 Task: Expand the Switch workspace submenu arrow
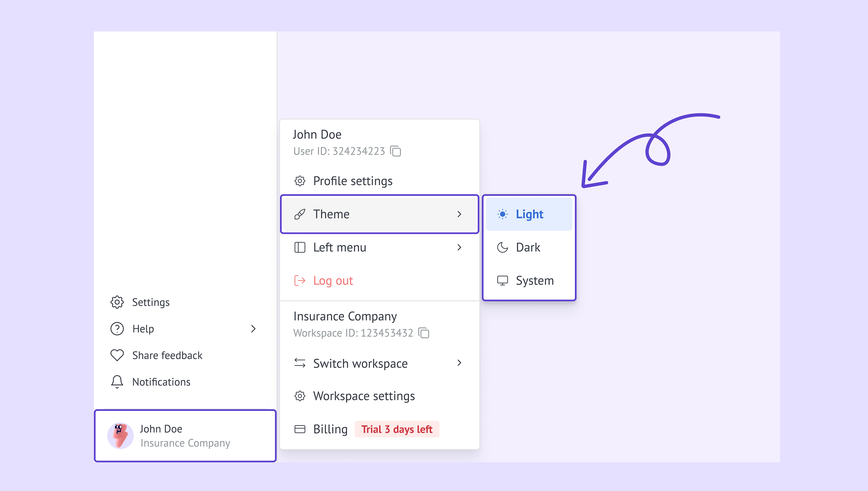coord(459,363)
